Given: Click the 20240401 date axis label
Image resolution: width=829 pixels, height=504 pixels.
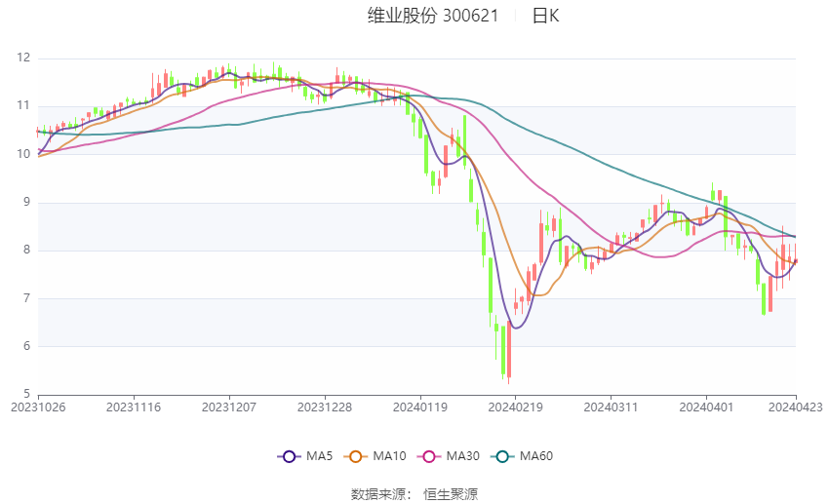Looking at the screenshot, I should (706, 407).
